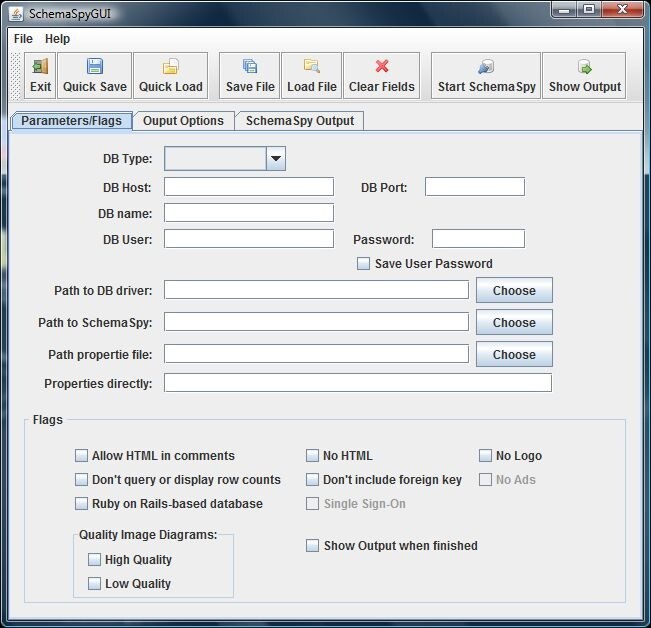The height and width of the screenshot is (628, 651).
Task: Click the Path to SchemaSpy field
Action: pos(316,322)
